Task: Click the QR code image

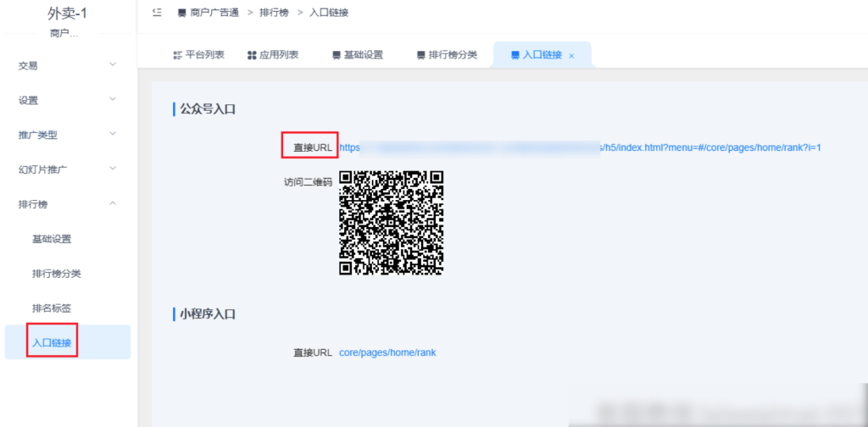Action: click(391, 223)
